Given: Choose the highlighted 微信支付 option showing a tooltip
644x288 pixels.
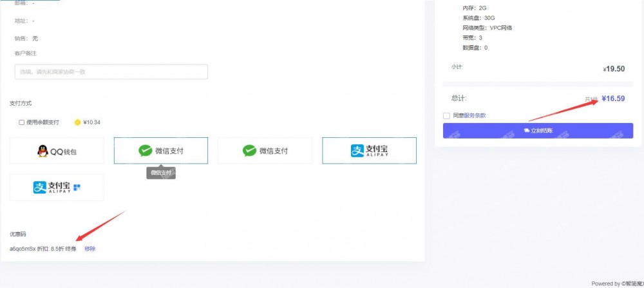Looking at the screenshot, I should [x=160, y=151].
